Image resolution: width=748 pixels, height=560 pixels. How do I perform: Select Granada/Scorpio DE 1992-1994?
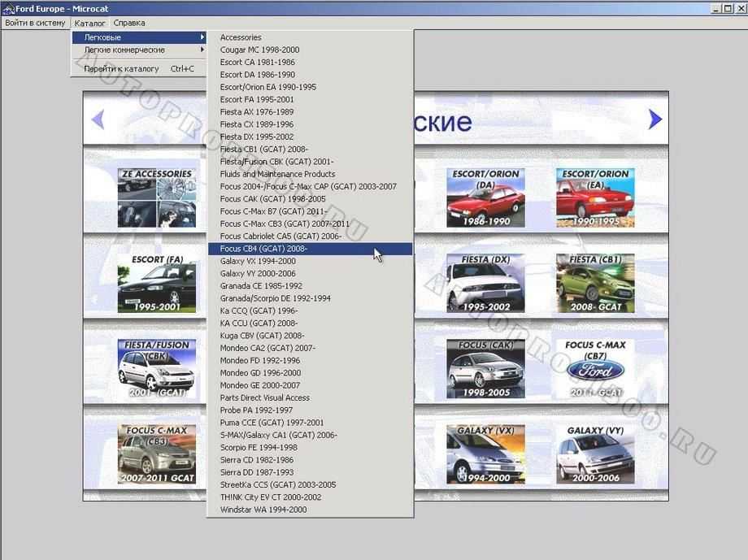(x=310, y=298)
